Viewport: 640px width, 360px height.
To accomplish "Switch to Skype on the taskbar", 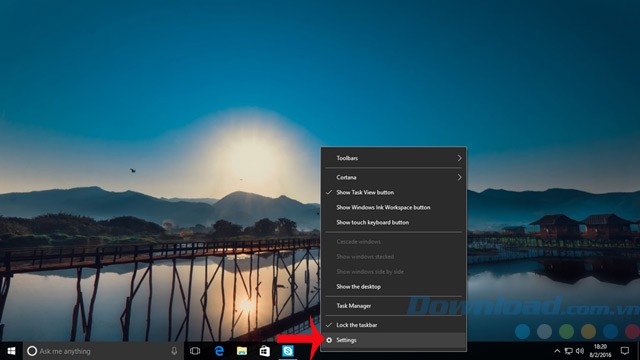I will click(288, 351).
